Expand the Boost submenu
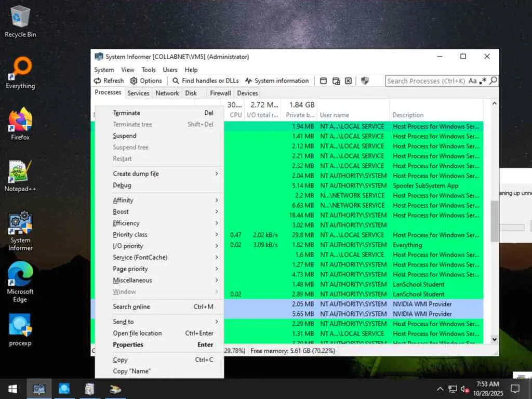 [x=159, y=212]
